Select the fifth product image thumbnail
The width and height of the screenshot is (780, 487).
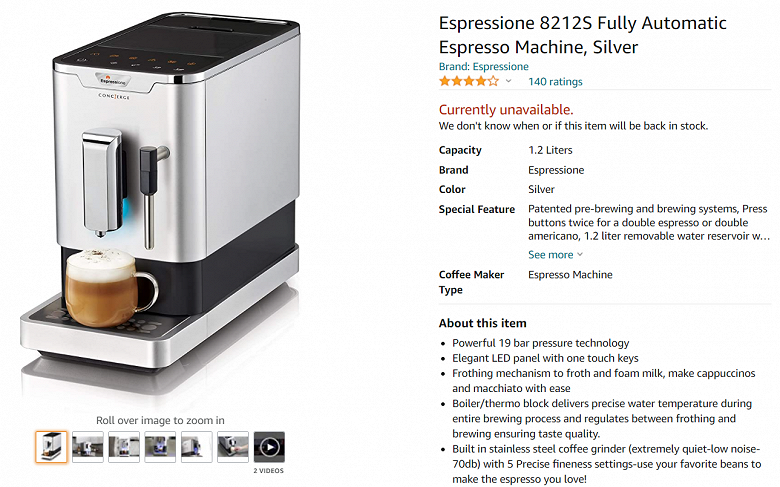196,447
